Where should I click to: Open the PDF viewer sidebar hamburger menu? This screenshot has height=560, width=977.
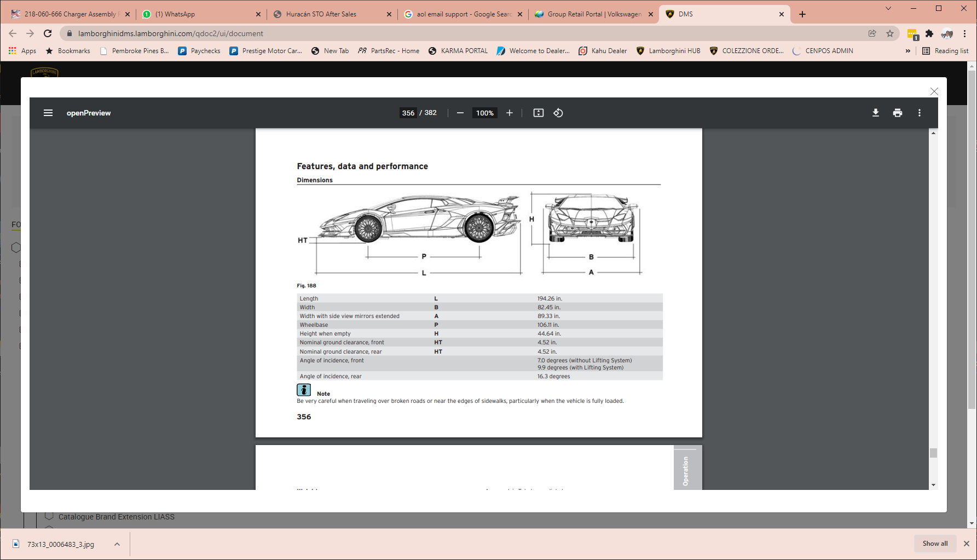click(48, 113)
